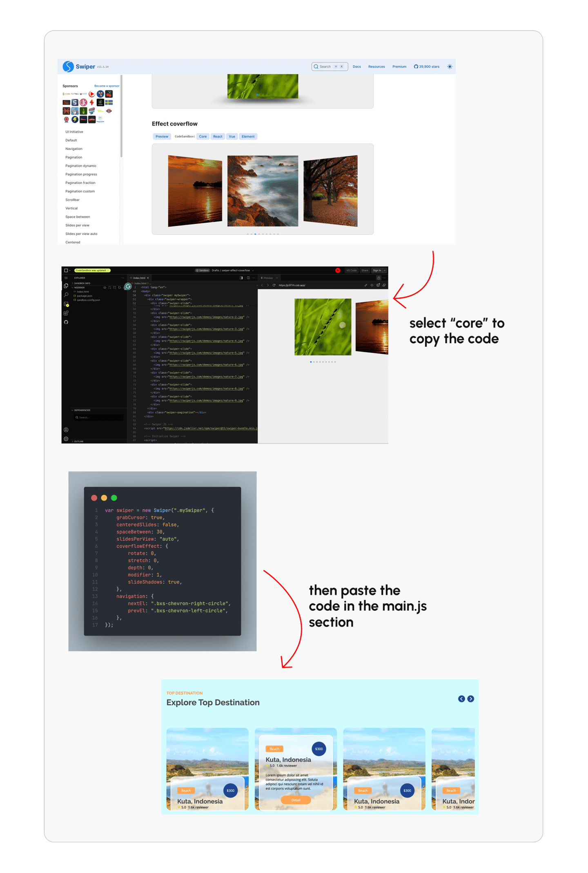588x873 pixels.
Task: Select the Preview tab in CodeSandbox
Action: click(268, 278)
